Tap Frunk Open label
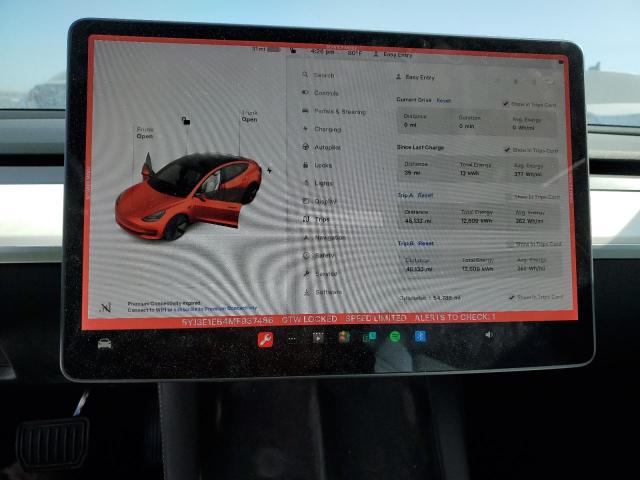This screenshot has height=480, width=640. 145,133
